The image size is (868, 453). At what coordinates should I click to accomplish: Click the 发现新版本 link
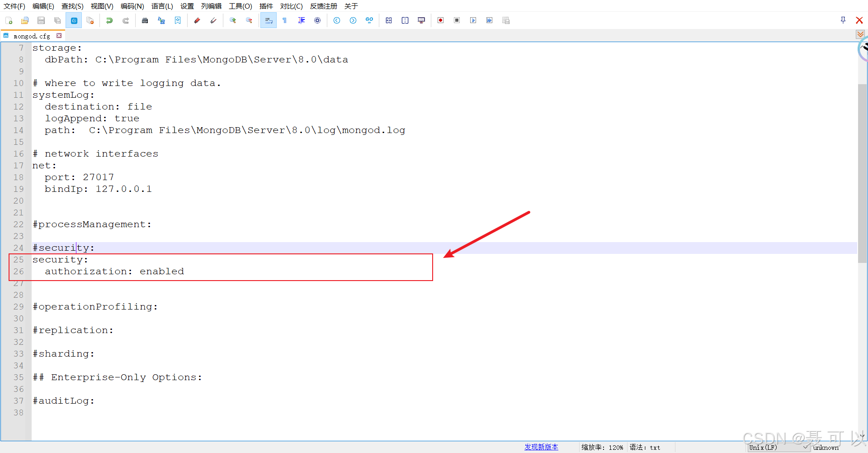[541, 447]
